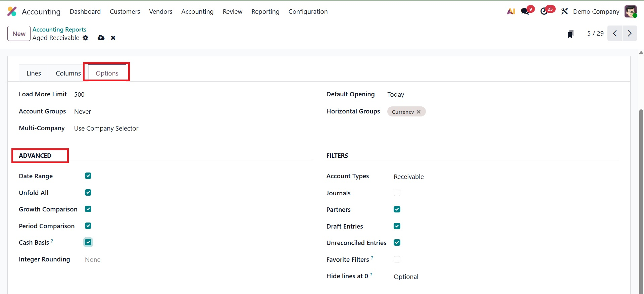Show Favorite Filters help question mark
This screenshot has width=644, height=294.
(372, 258)
